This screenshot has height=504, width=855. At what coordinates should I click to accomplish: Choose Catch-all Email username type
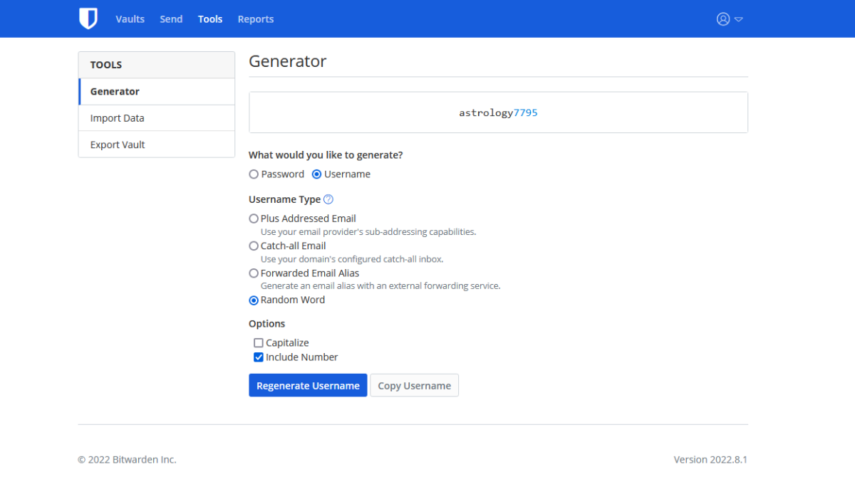[x=254, y=246]
